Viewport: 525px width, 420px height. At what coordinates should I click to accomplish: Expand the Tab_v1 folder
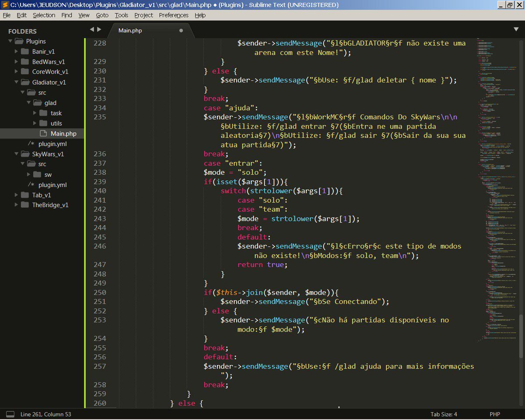17,195
